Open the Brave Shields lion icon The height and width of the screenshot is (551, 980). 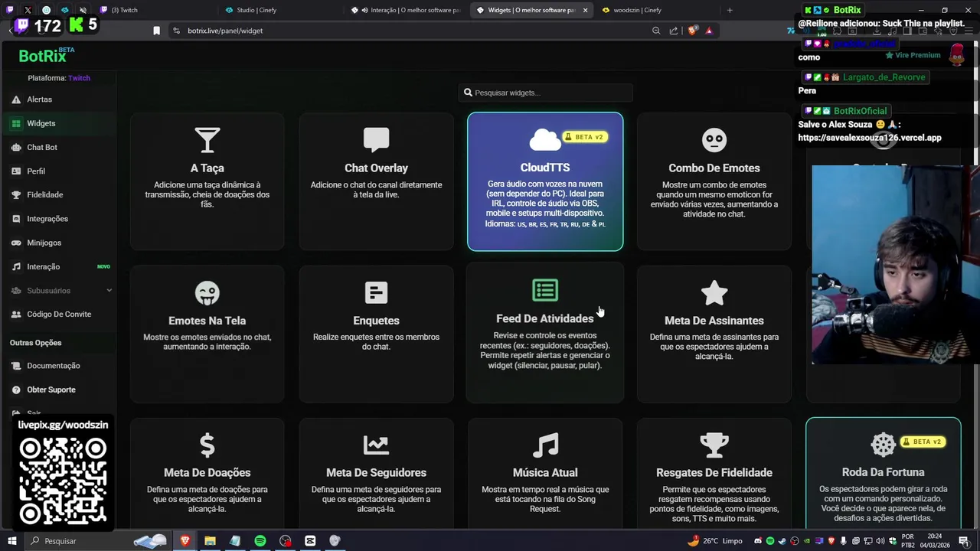tap(692, 31)
